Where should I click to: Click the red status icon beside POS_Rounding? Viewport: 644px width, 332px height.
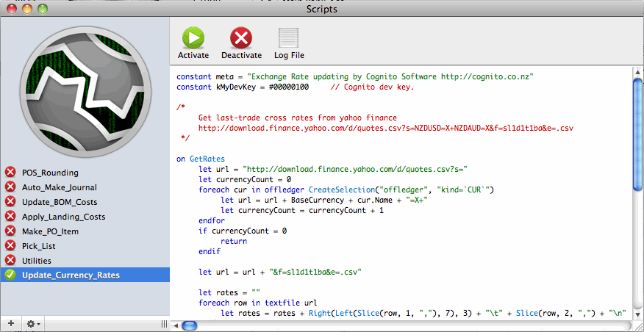click(x=10, y=173)
